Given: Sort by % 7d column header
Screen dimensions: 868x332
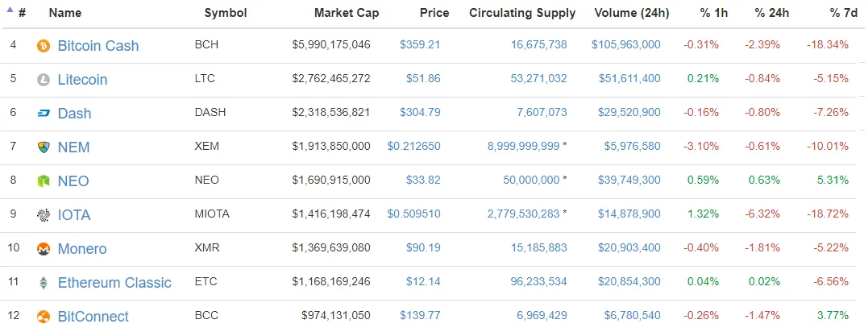Looking at the screenshot, I should [x=844, y=13].
